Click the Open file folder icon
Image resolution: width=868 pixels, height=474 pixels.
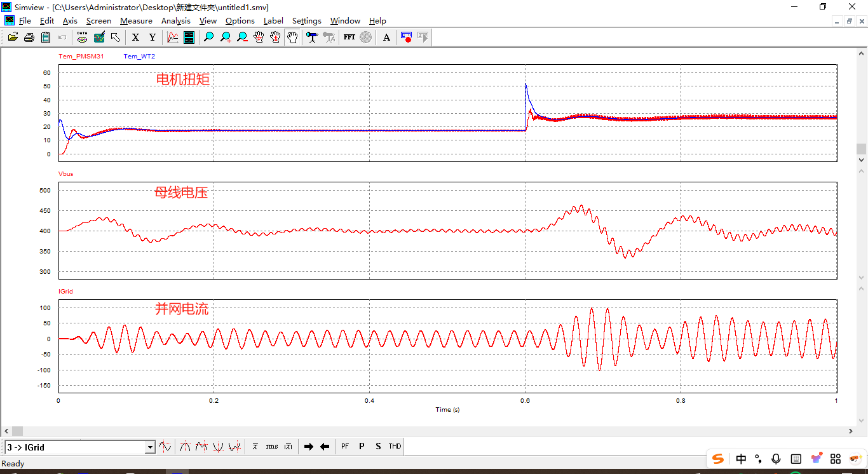tap(13, 37)
